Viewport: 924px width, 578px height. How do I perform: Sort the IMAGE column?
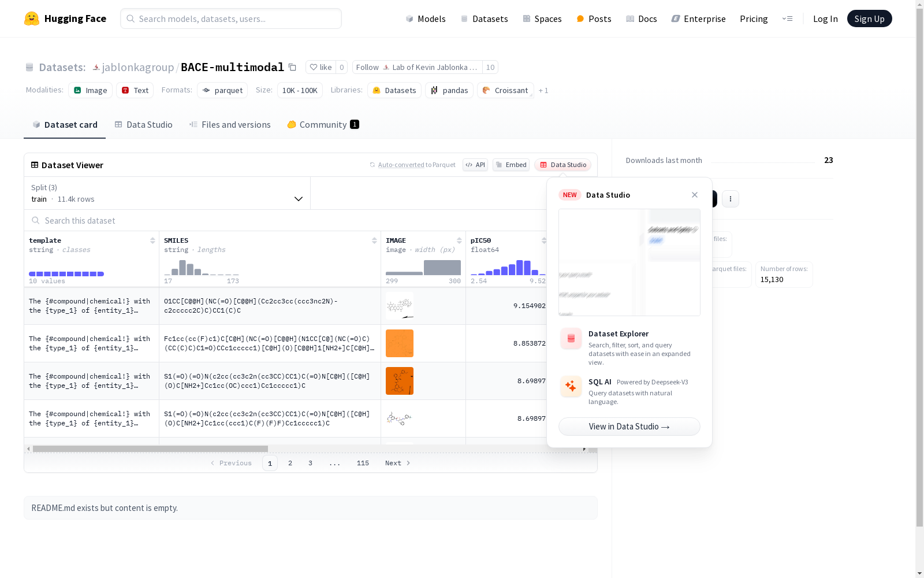459,240
